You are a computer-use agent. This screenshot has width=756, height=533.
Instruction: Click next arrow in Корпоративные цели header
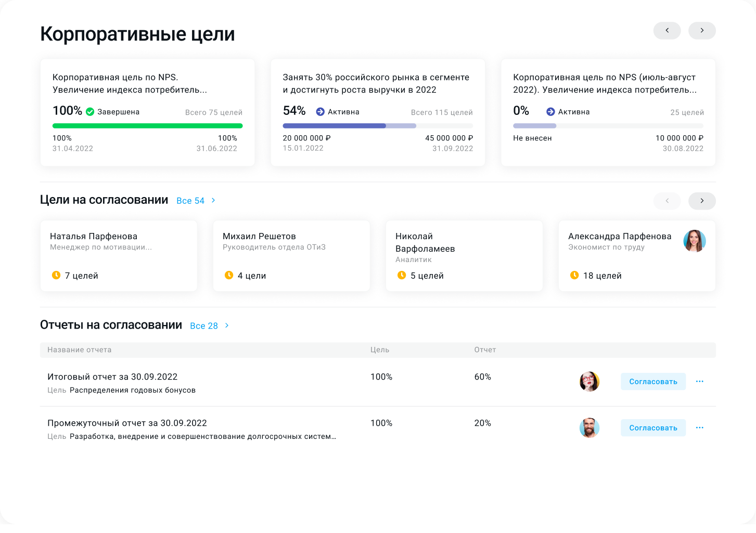(702, 31)
